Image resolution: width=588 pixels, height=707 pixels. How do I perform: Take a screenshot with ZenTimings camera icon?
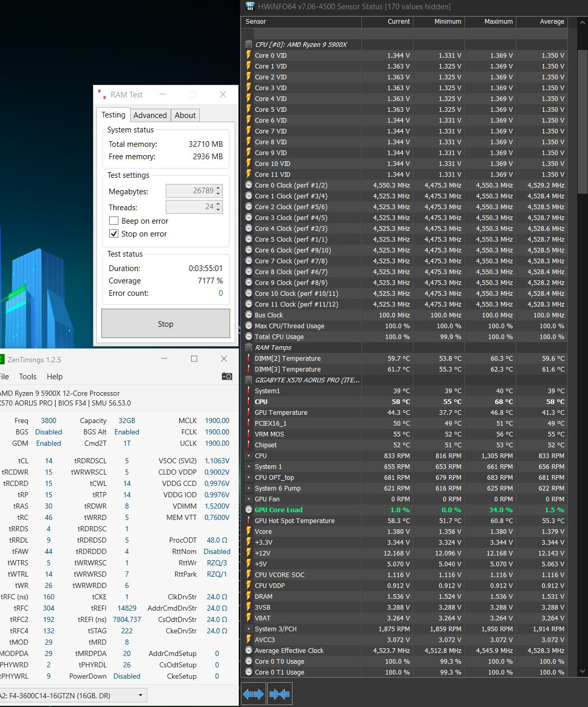[227, 376]
